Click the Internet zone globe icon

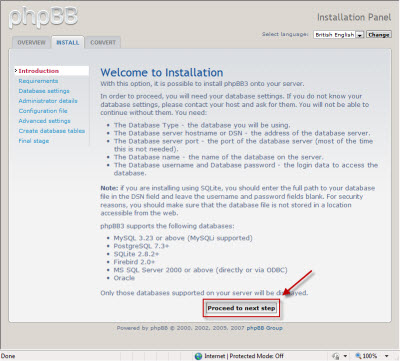(x=198, y=356)
